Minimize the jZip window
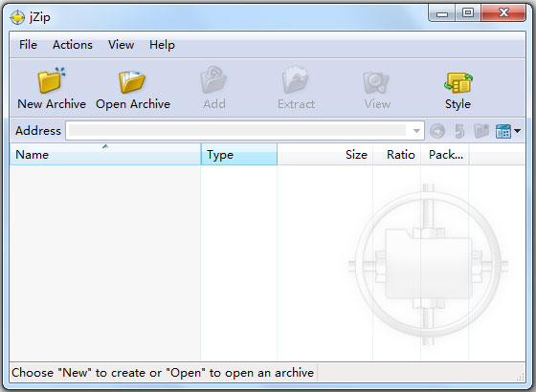This screenshot has height=392, width=536. coord(441,13)
